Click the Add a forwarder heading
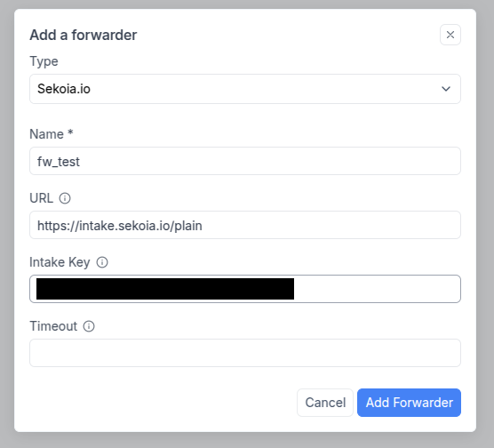The image size is (494, 448). pos(84,35)
